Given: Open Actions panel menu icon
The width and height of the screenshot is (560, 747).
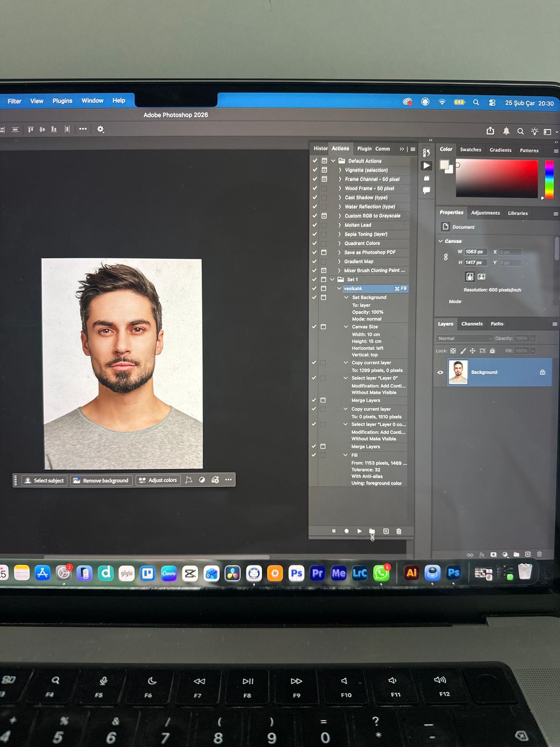Looking at the screenshot, I should click(413, 149).
